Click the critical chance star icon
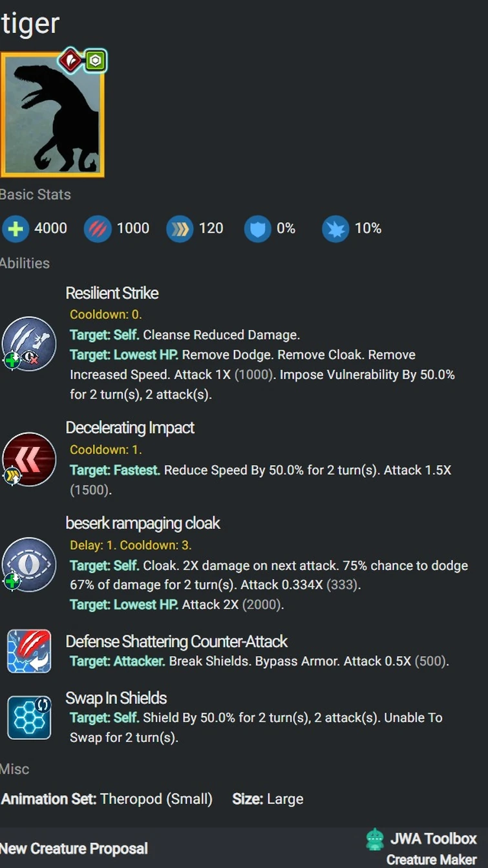This screenshot has width=488, height=868. click(335, 228)
